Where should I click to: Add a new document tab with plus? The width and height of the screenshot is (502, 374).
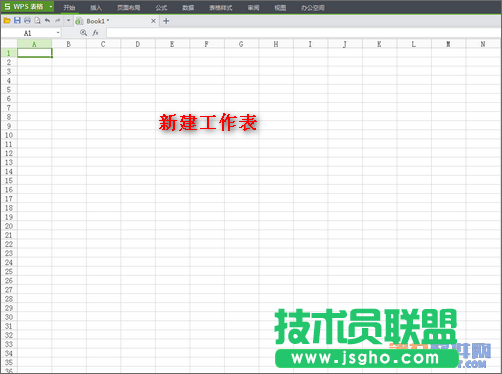[x=166, y=21]
